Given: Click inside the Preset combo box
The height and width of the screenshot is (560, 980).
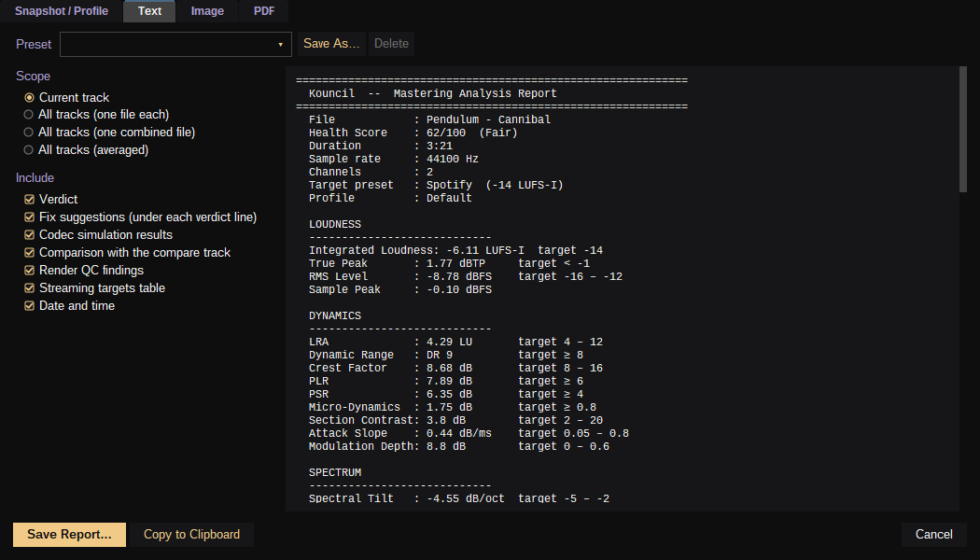Looking at the screenshot, I should pyautogui.click(x=175, y=45).
